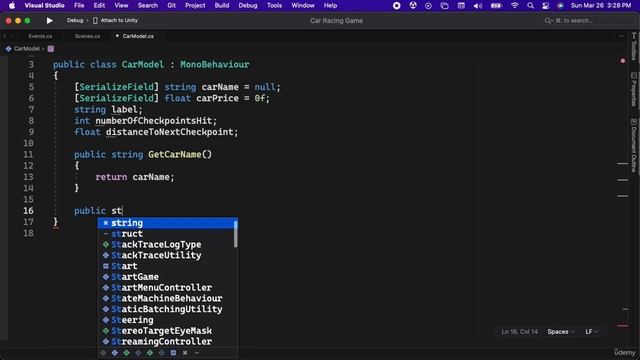The width and height of the screenshot is (640, 360).
Task: Open the View menu
Action: pos(121,5)
